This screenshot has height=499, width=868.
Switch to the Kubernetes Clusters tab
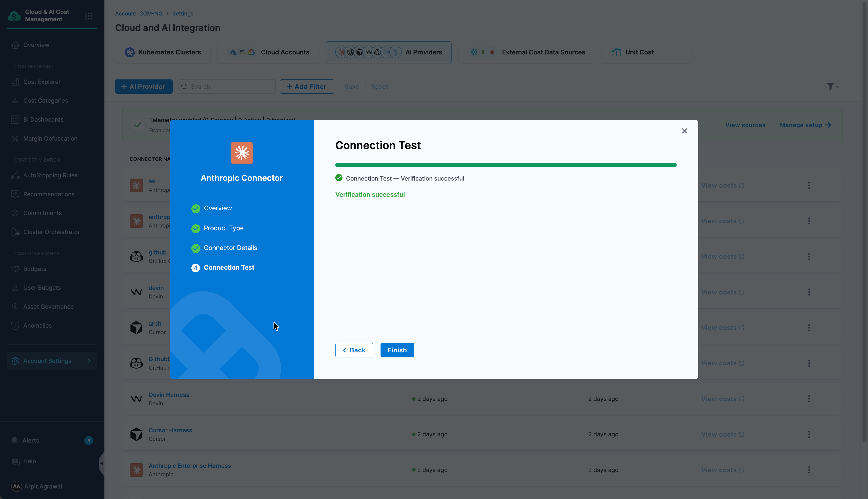click(163, 52)
